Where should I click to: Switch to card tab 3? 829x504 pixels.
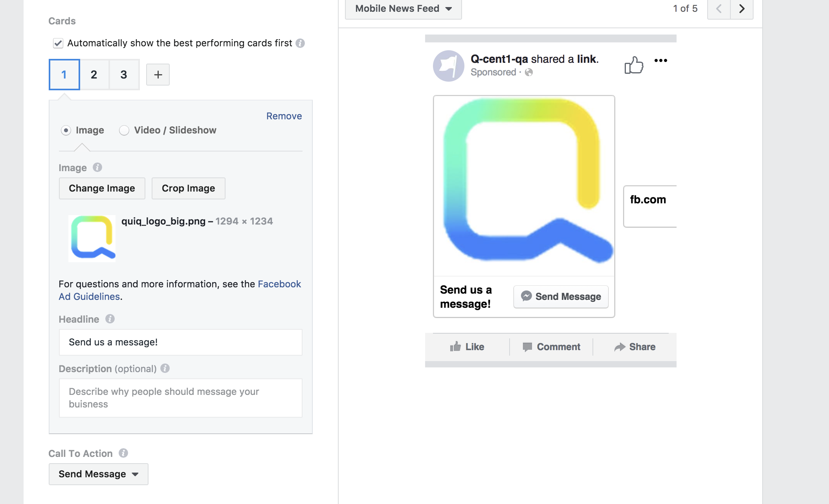[x=124, y=75]
